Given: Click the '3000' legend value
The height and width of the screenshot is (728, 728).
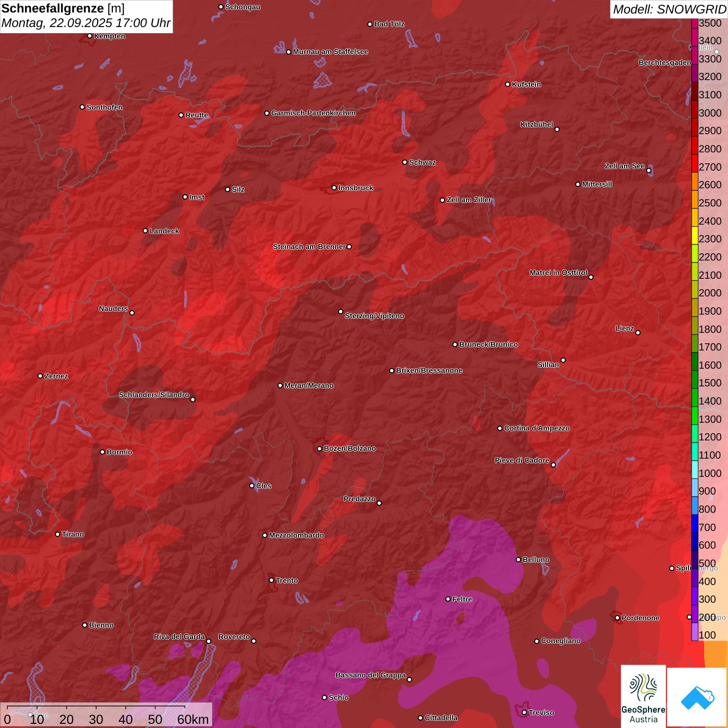Looking at the screenshot, I should pos(710,113).
